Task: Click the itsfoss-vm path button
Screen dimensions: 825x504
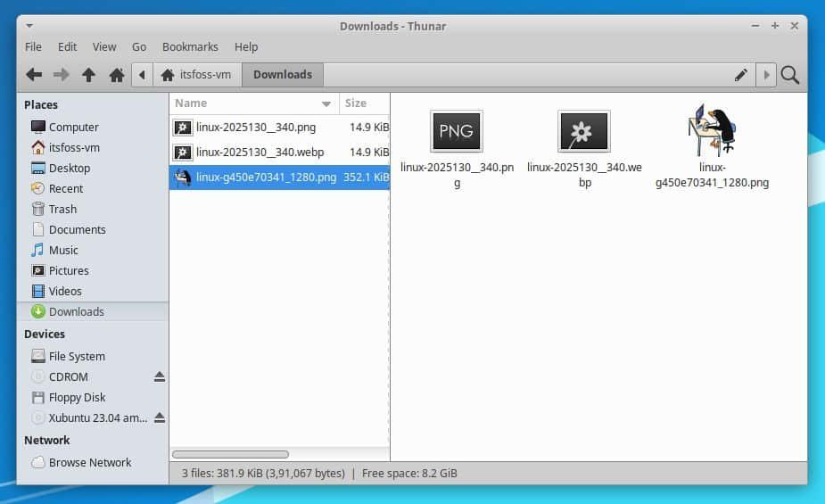Action: (x=196, y=75)
